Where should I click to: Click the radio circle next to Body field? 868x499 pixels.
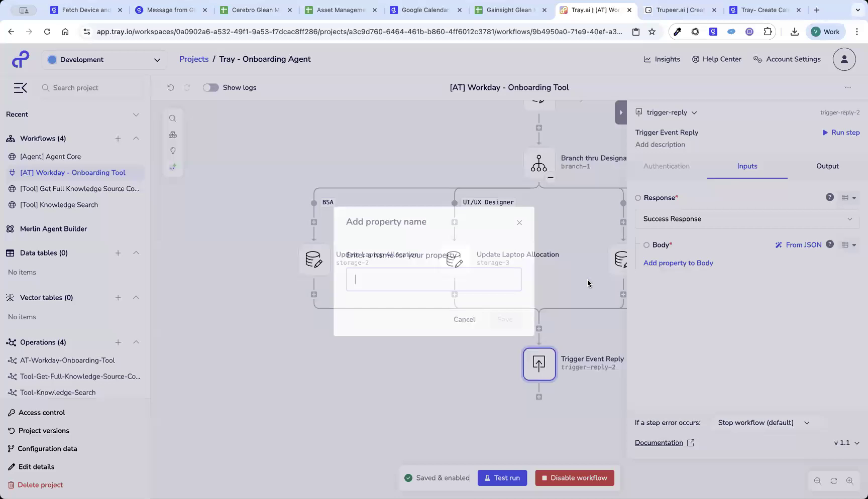(646, 245)
